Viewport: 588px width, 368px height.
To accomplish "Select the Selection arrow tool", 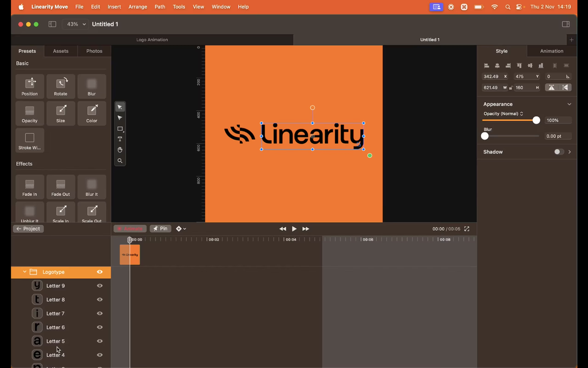I will (120, 107).
